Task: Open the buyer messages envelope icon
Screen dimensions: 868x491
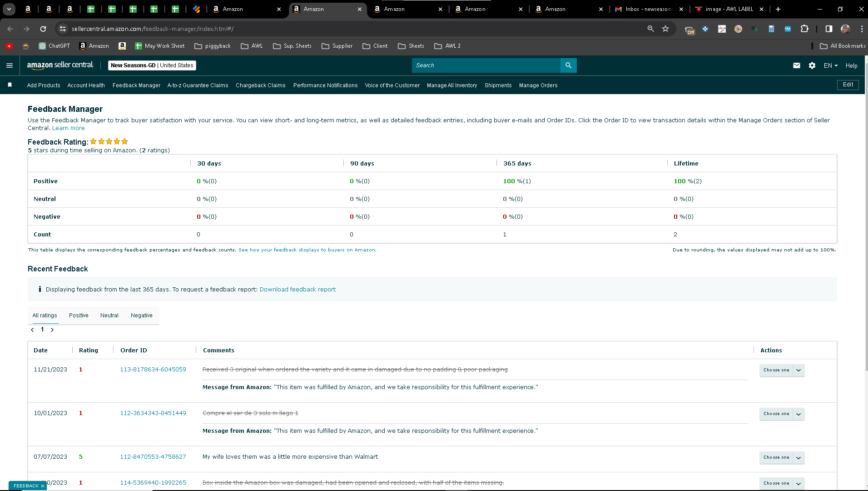Action: coord(797,65)
